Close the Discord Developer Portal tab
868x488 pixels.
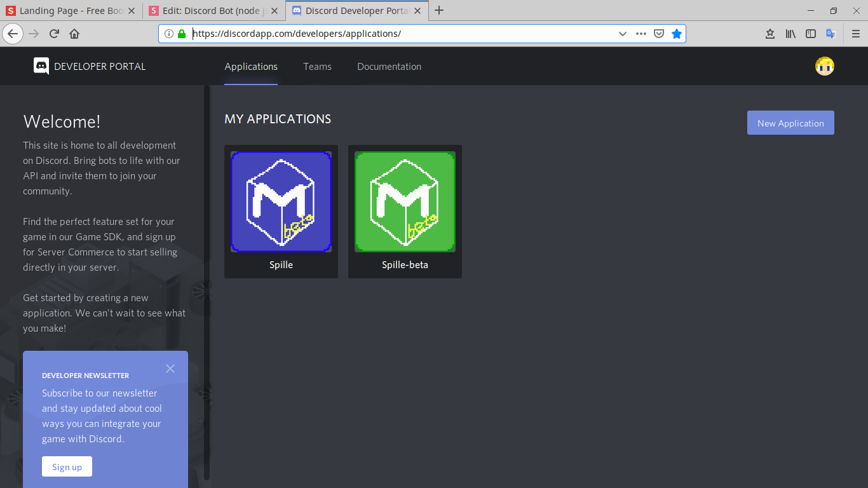[x=417, y=11]
